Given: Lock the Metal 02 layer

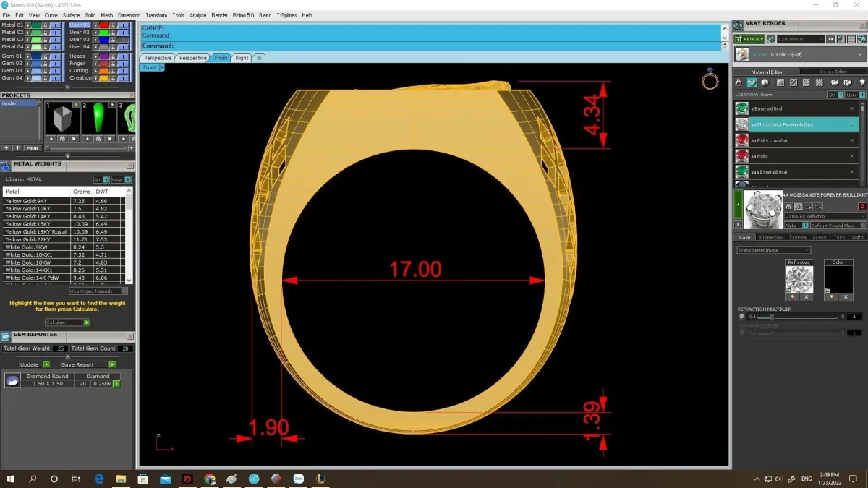Looking at the screenshot, I should tap(46, 33).
